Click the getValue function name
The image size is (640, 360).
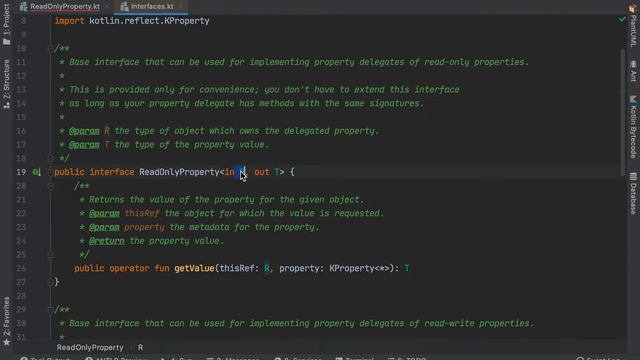coord(194,269)
